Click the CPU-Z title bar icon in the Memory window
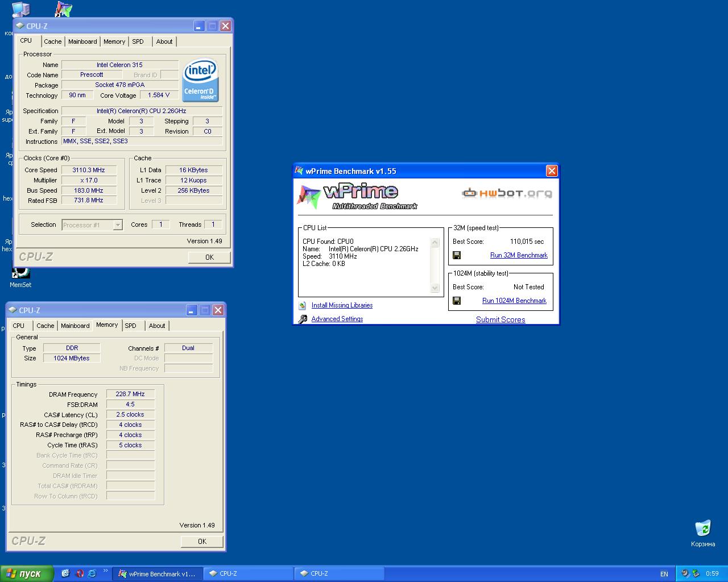728x582 pixels. (x=13, y=310)
